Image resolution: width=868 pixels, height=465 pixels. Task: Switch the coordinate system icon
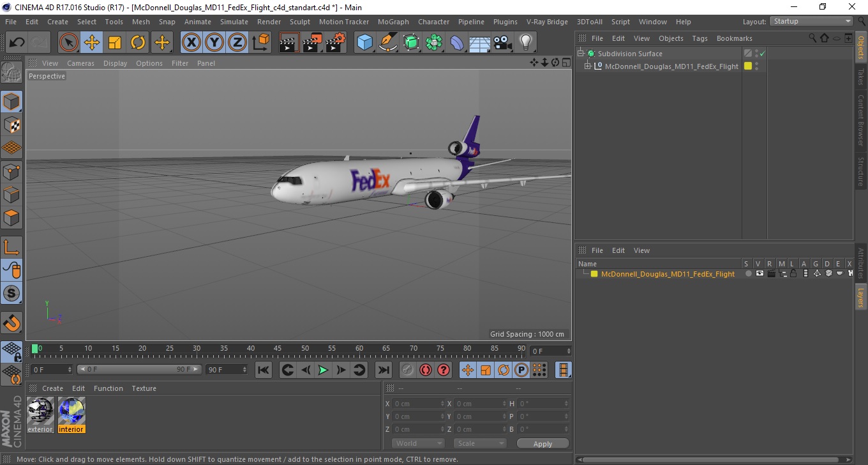tap(260, 43)
